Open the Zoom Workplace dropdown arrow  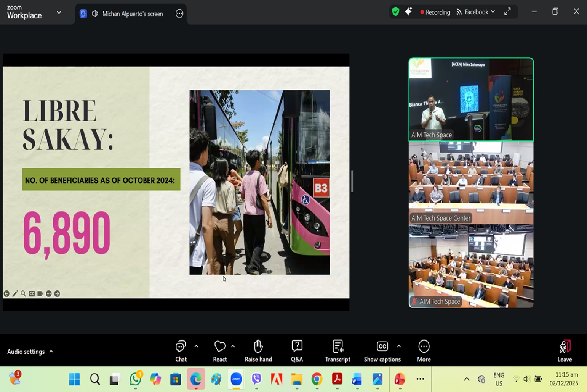[x=59, y=13]
